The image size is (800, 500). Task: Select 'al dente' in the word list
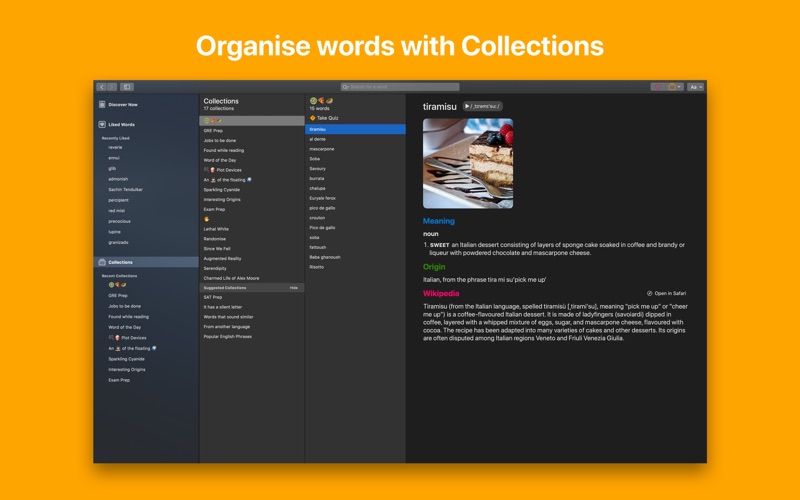(317, 139)
